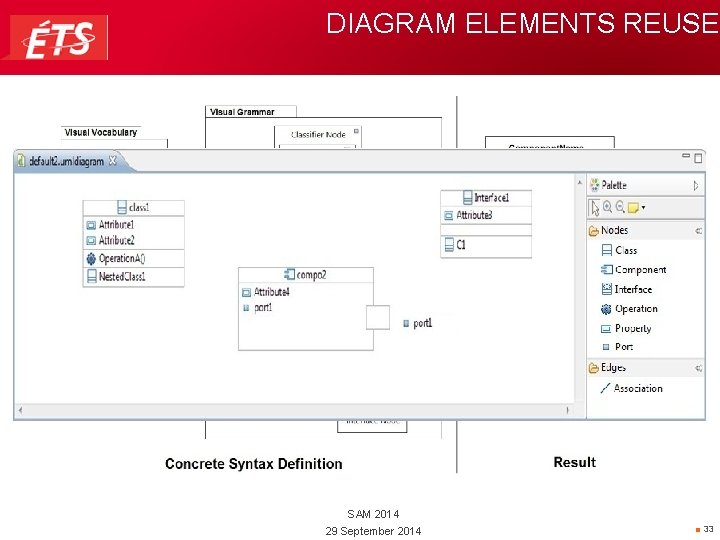
Task: Click the ETS logo
Action: point(59,38)
